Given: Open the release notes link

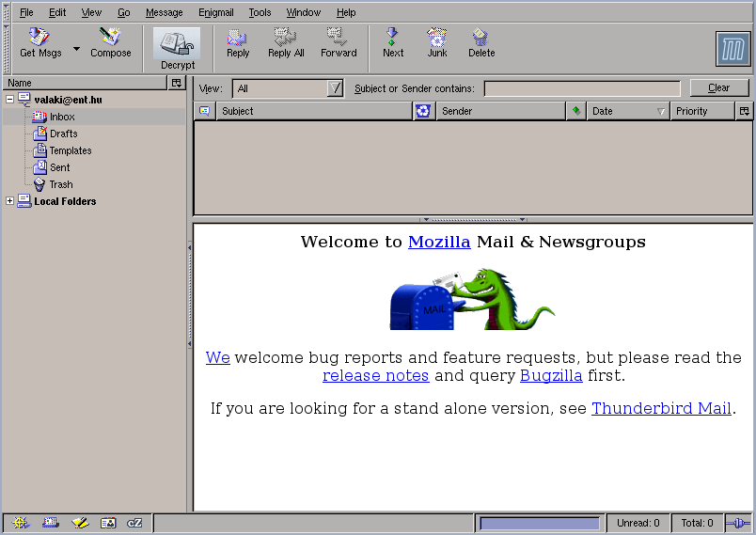Looking at the screenshot, I should (x=375, y=375).
